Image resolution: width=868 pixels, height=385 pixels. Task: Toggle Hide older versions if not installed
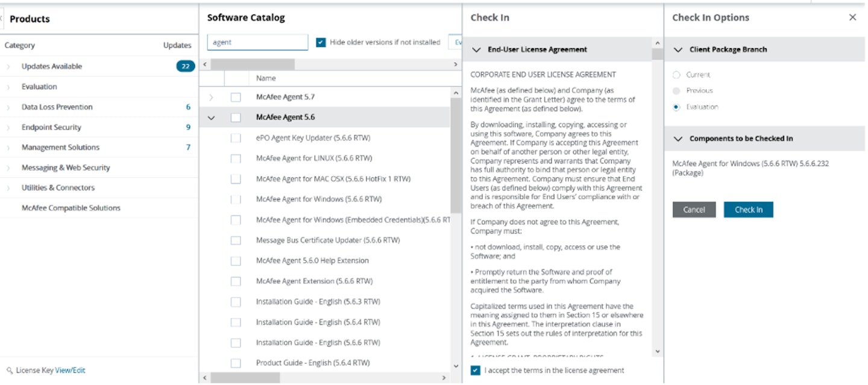click(x=321, y=42)
